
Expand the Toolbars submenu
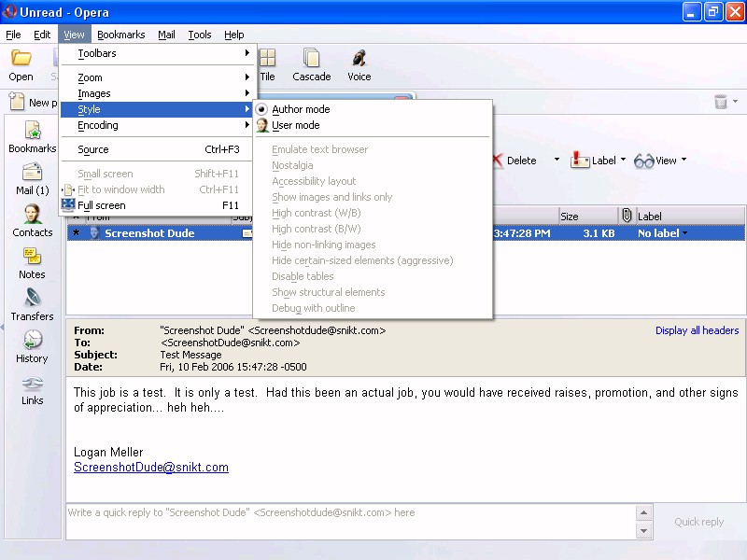(97, 53)
